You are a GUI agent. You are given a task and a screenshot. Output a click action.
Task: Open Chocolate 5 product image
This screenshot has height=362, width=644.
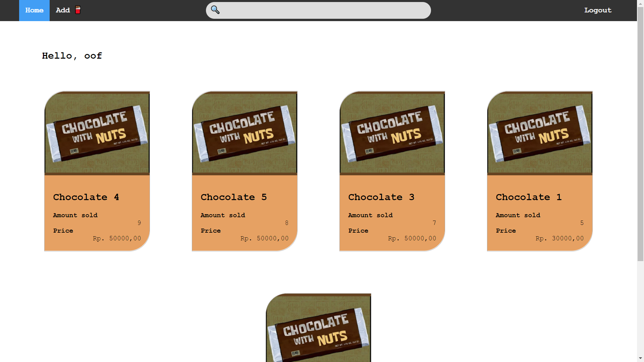click(x=245, y=133)
